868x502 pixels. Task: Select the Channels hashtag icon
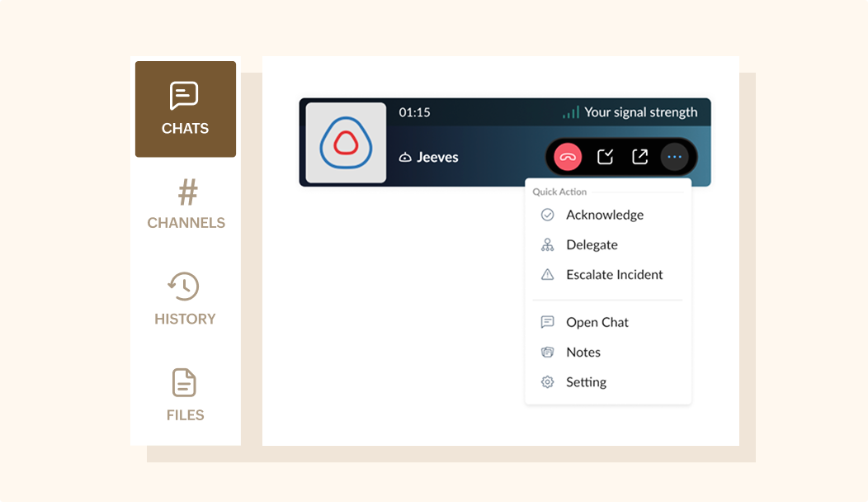tap(185, 192)
